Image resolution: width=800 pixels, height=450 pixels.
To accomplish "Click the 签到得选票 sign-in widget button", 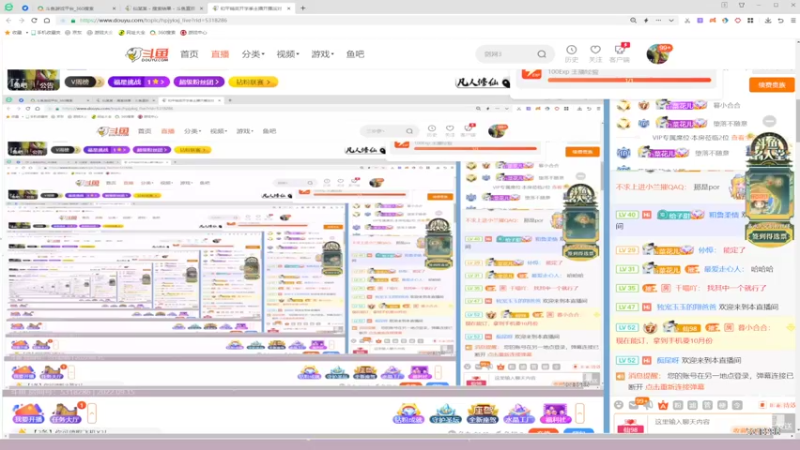I will (769, 236).
